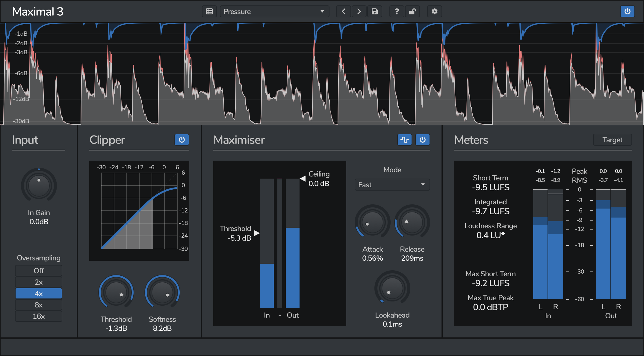This screenshot has height=356, width=644.
Task: Open the Fast mode dropdown
Action: (x=392, y=185)
